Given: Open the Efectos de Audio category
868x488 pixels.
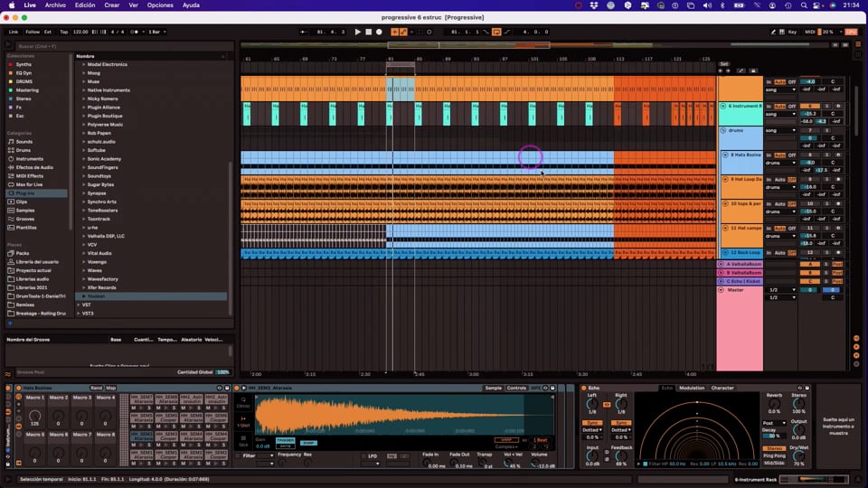Looking at the screenshot, I should point(34,168).
